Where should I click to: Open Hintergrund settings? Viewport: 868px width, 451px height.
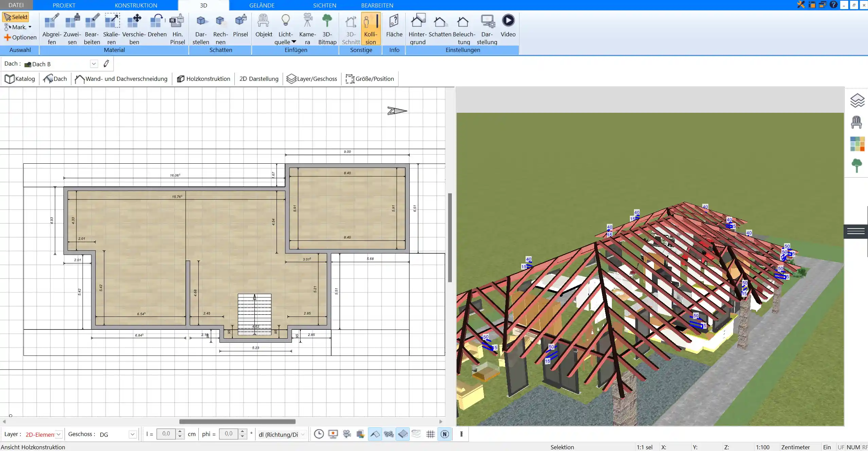(418, 29)
